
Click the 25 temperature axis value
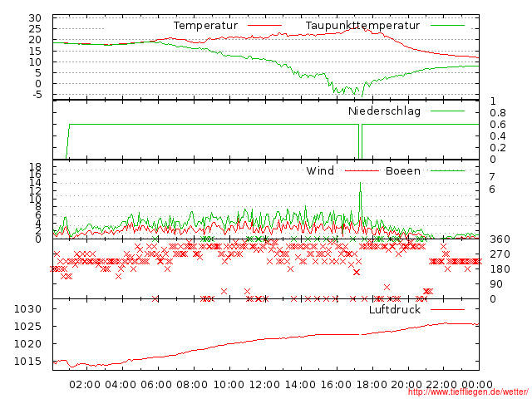[35, 29]
